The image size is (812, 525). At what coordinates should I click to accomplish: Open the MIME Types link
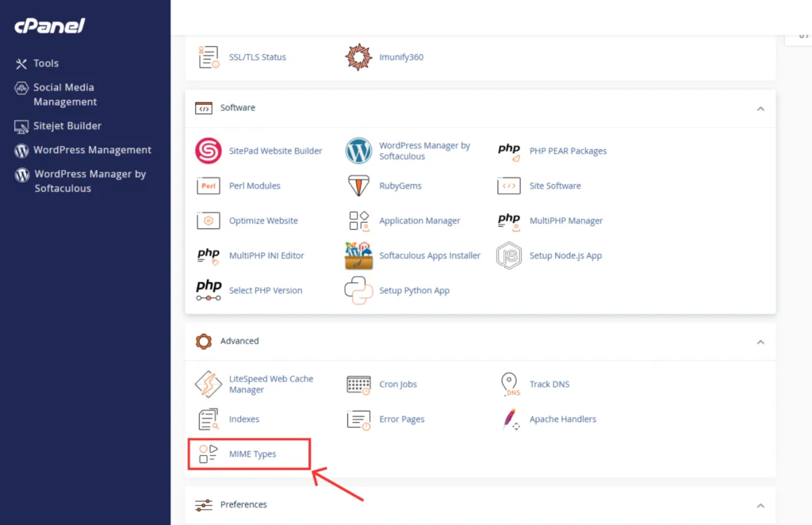click(253, 454)
